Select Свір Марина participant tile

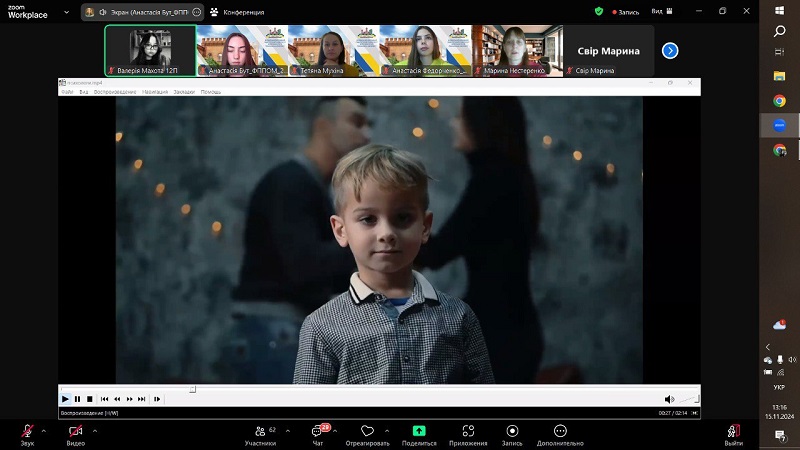609,51
